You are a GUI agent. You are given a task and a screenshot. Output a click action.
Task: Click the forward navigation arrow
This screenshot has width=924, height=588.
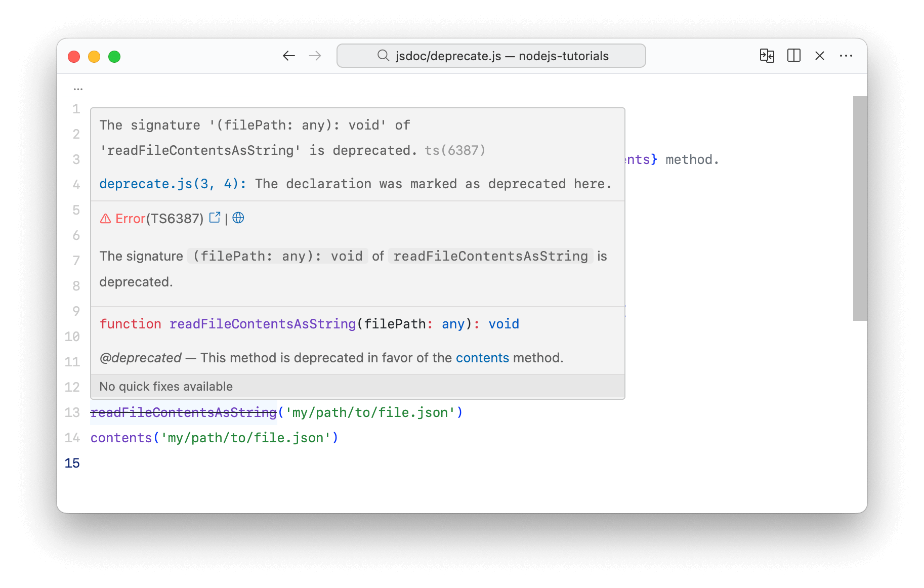tap(315, 56)
